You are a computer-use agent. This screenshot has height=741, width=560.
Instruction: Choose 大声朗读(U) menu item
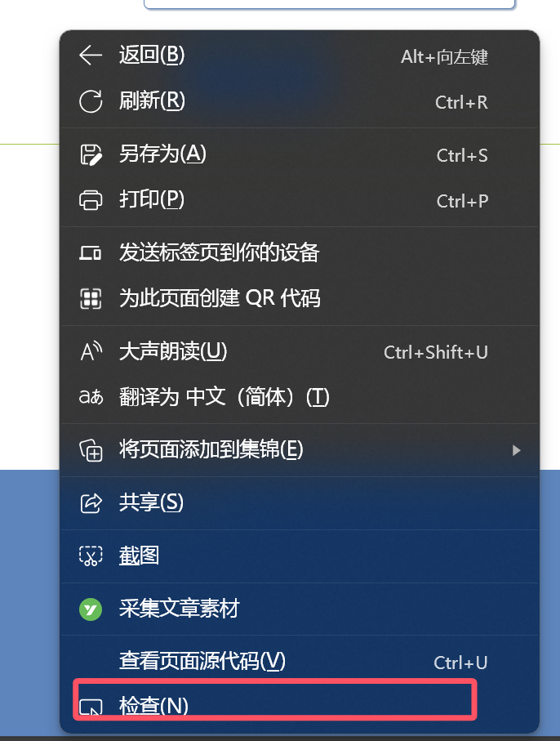(x=300, y=351)
